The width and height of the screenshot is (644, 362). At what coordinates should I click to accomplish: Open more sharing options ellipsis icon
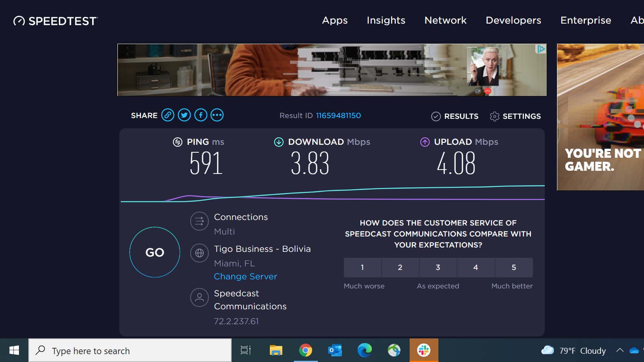[217, 115]
